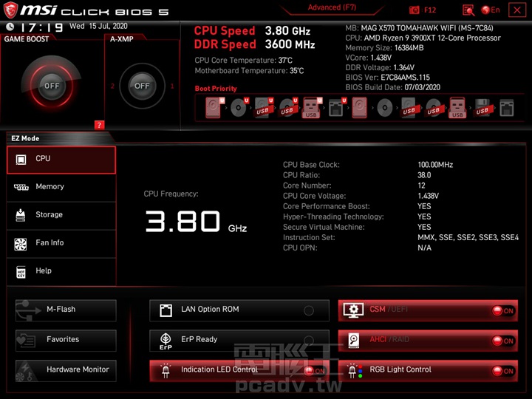Screen dimensions: 532x399
Task: Select the first UEFI hard disk boot device
Action: pyautogui.click(x=214, y=108)
